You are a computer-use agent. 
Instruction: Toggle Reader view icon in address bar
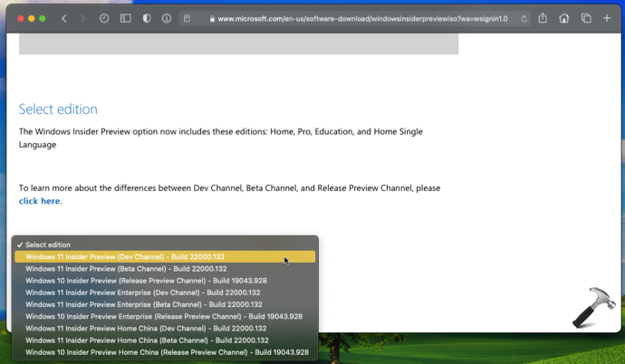point(187,18)
